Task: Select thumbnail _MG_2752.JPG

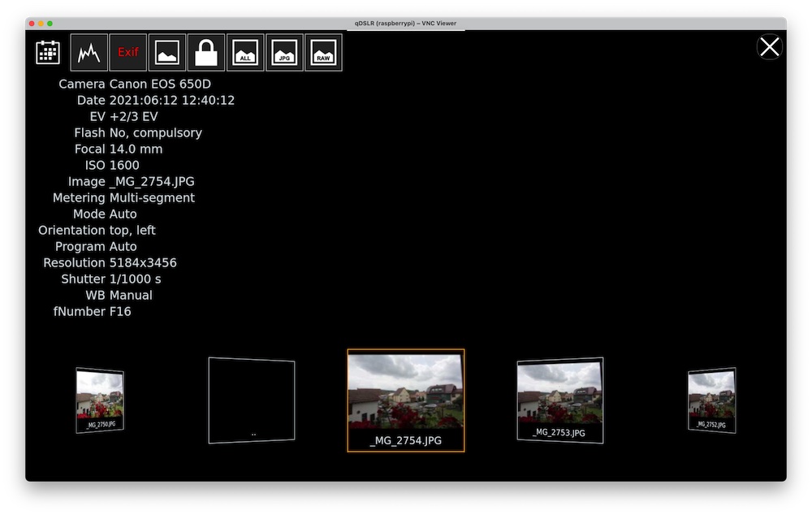Action: tap(710, 400)
